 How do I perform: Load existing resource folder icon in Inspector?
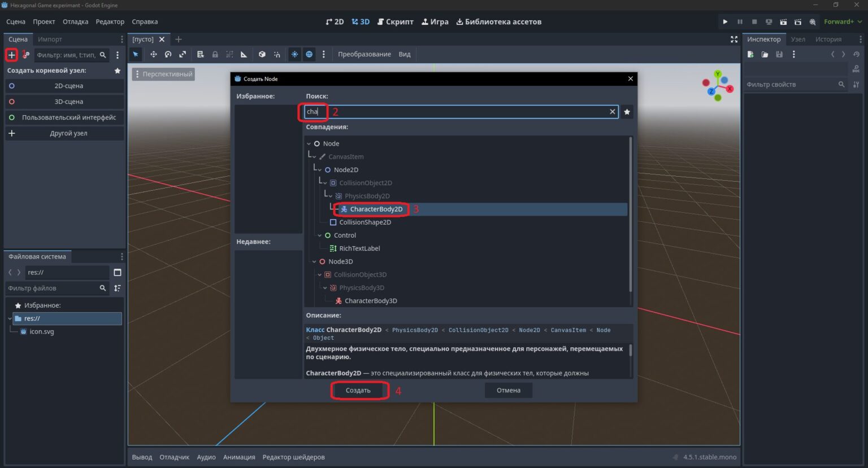pos(765,54)
